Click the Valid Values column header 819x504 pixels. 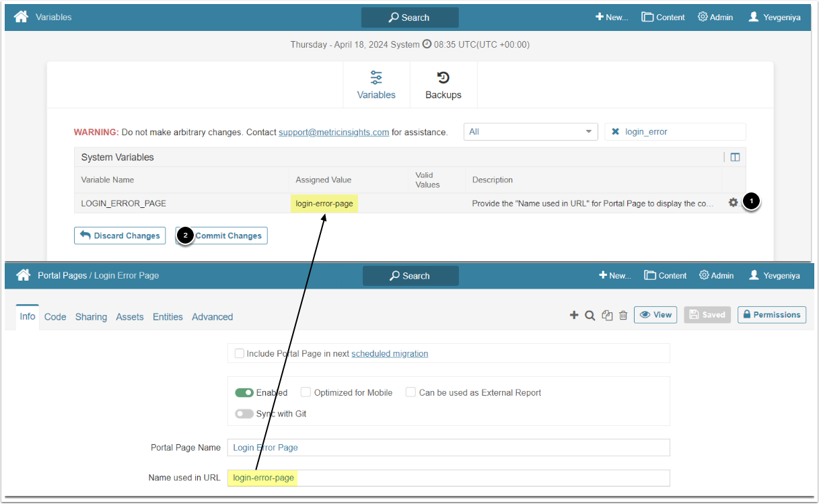click(427, 180)
